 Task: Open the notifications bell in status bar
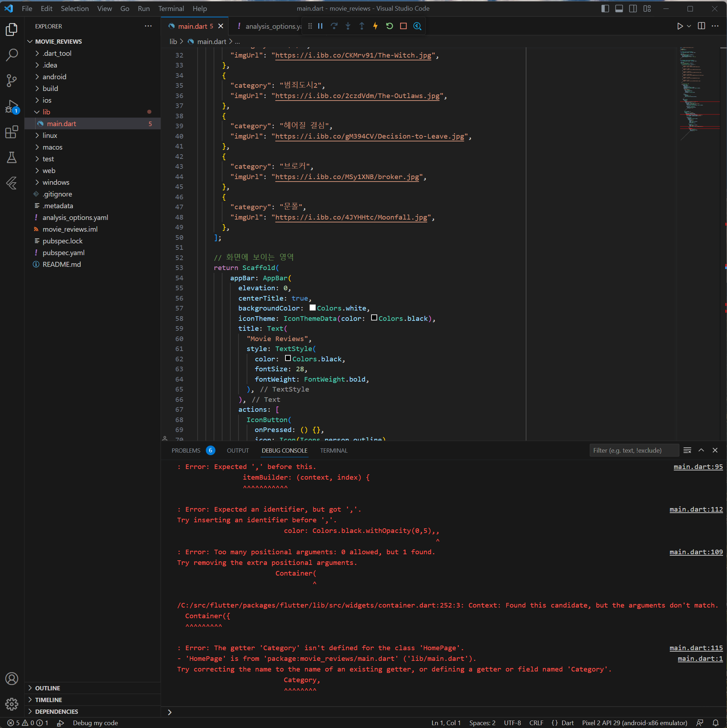715,723
